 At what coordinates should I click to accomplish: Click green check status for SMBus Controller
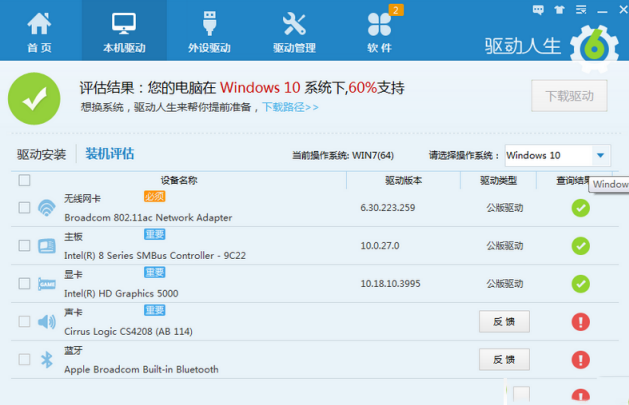[580, 246]
